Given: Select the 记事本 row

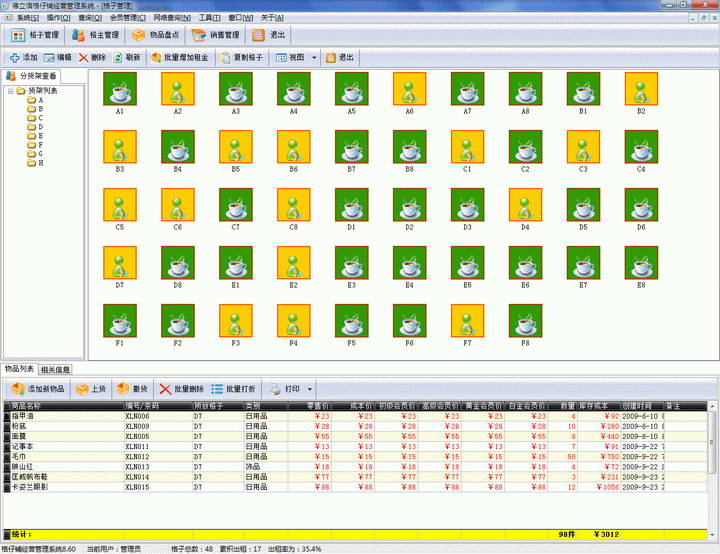Looking at the screenshot, I should (x=355, y=447).
